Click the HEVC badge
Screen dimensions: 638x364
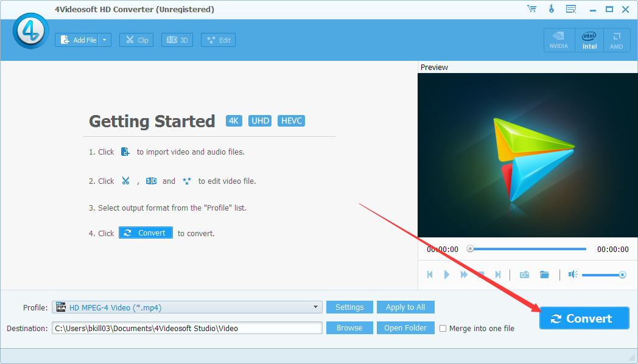tap(292, 121)
